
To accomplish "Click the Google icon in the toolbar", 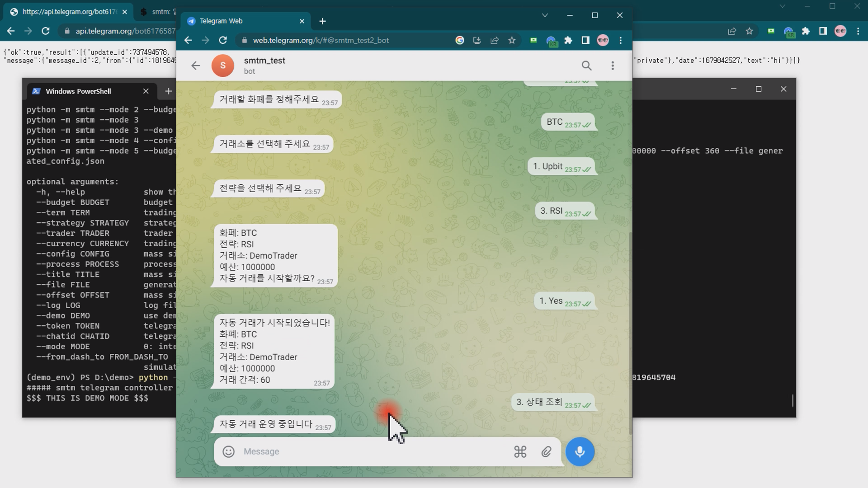I will (x=460, y=40).
